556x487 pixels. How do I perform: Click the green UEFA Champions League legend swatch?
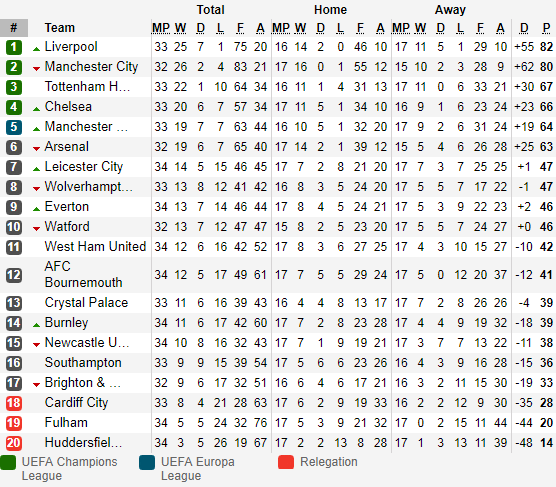point(8,463)
